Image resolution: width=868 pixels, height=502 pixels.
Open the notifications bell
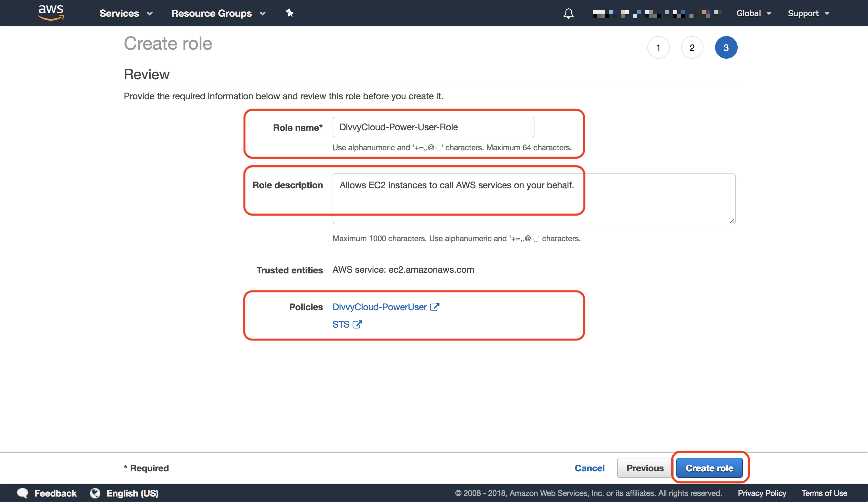pos(568,13)
